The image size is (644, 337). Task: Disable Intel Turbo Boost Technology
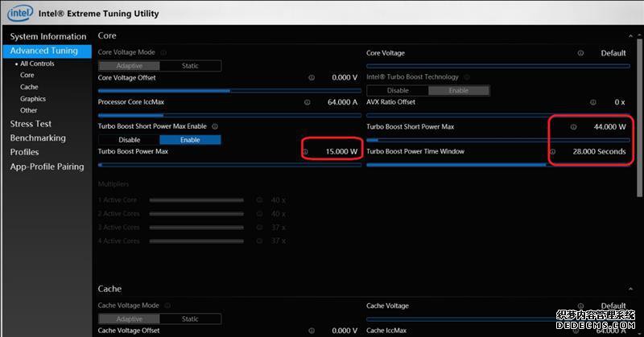click(398, 90)
